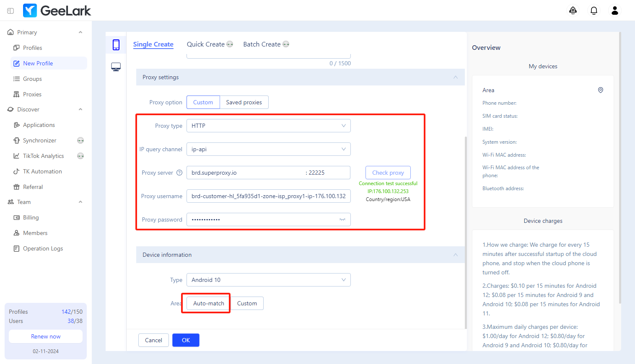
Task: Open the IP query channel dropdown
Action: tap(268, 149)
